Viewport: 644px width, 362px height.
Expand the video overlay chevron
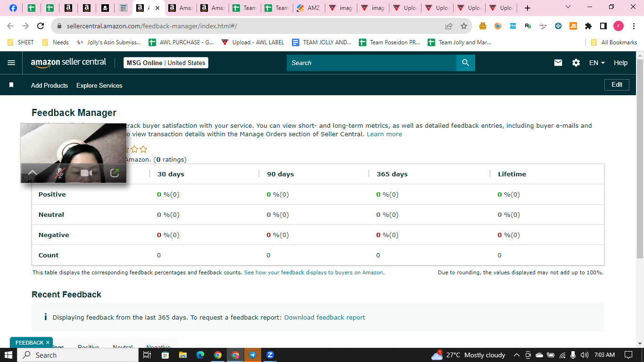pos(33,173)
